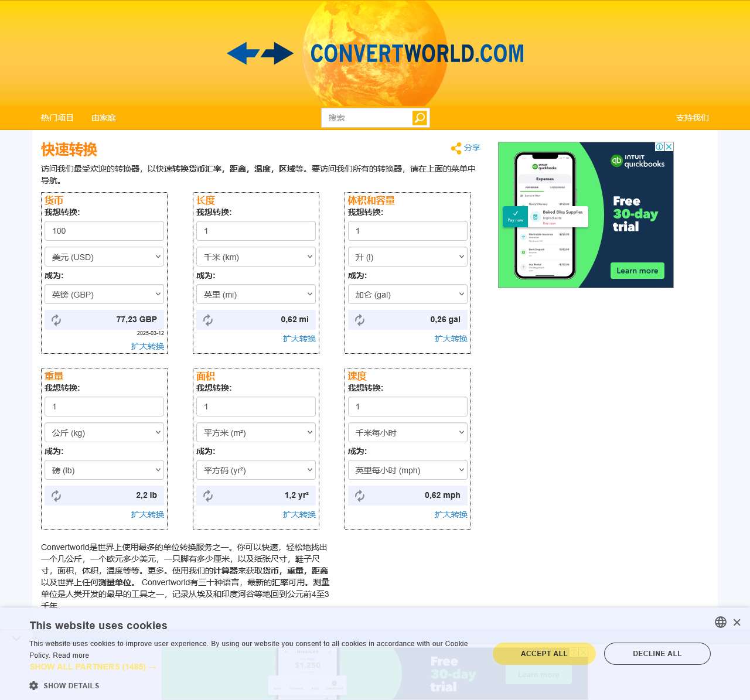Click the CONVERTWORLD.COM site title

tap(417, 53)
